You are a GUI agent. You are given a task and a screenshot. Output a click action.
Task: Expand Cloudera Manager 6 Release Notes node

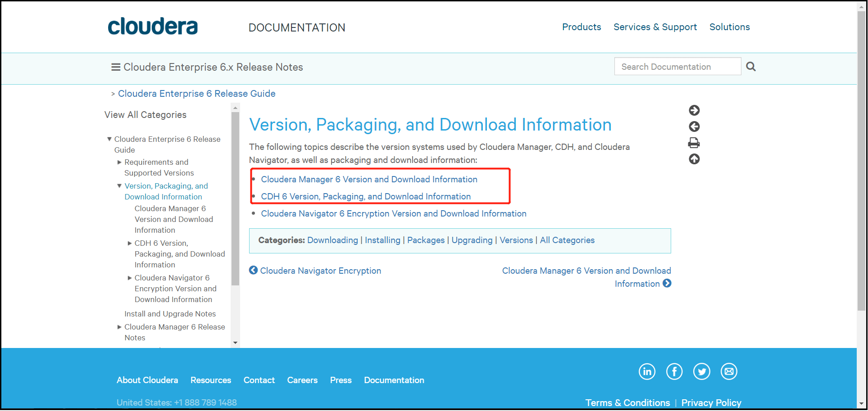click(119, 327)
